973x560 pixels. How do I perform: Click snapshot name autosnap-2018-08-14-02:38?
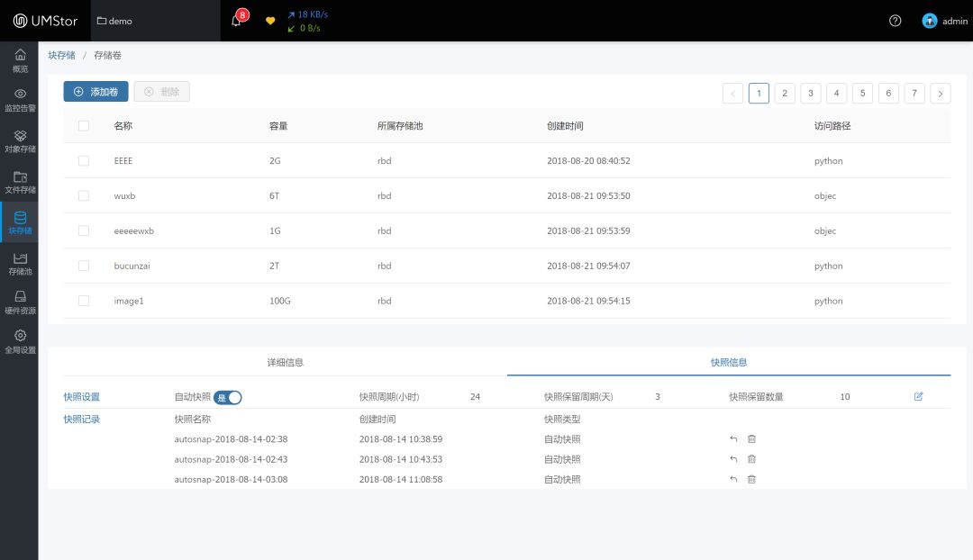[x=231, y=439]
